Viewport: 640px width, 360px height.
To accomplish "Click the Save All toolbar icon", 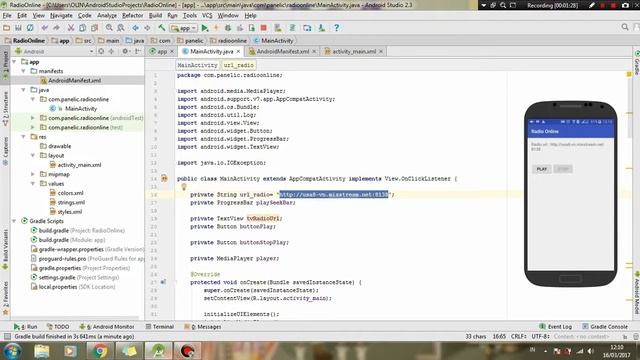I will click(18, 28).
